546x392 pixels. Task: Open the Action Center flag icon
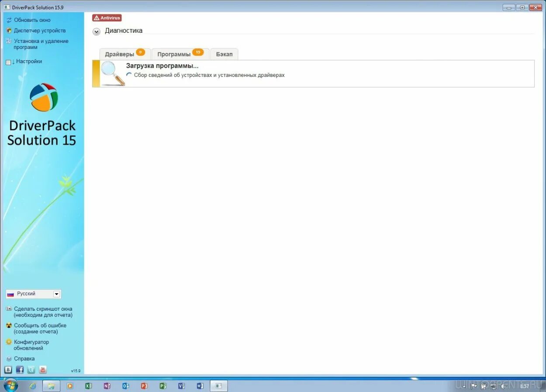pyautogui.click(x=474, y=386)
